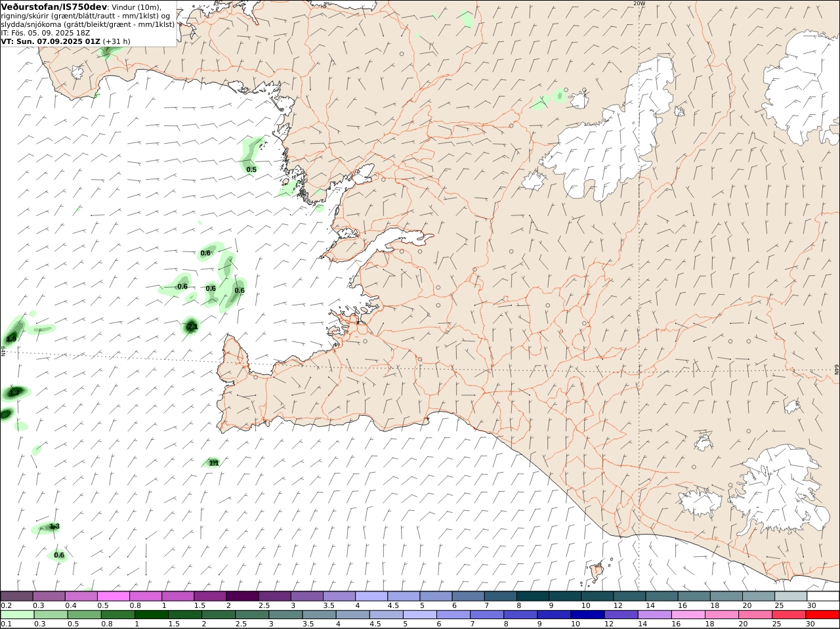Click the (+31 h) forecast offset text
840x629 pixels.
click(116, 41)
